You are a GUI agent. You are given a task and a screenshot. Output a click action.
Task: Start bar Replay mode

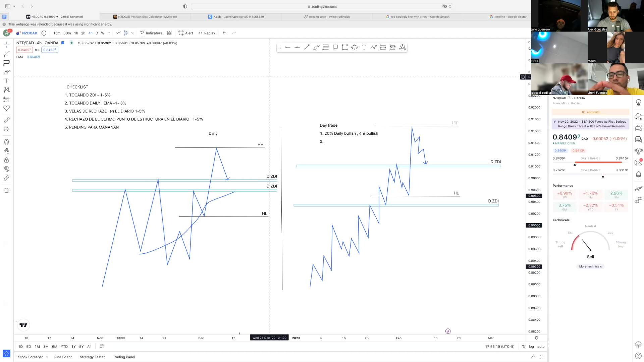207,33
